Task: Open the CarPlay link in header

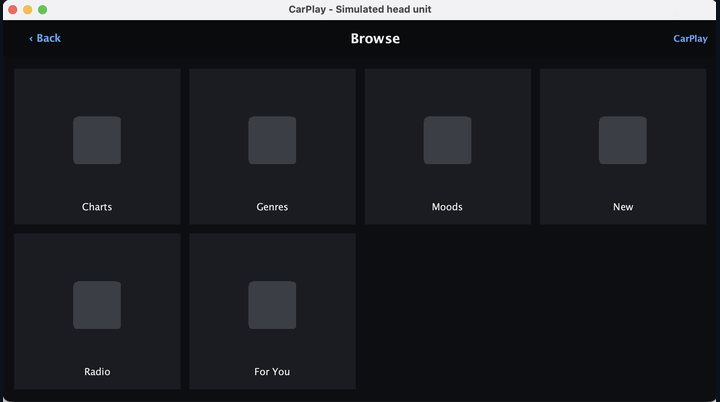Action: pos(690,39)
